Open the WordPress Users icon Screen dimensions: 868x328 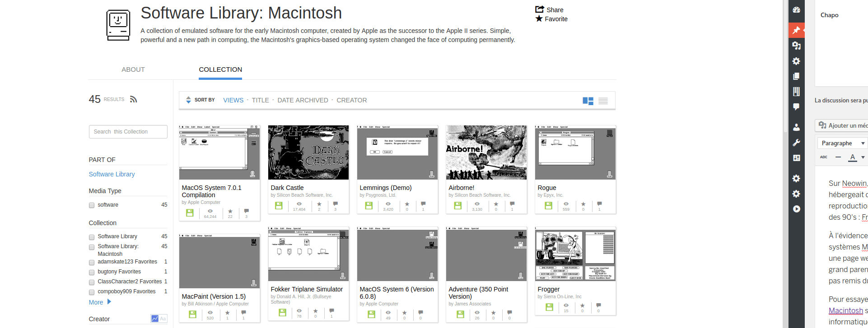(x=797, y=127)
